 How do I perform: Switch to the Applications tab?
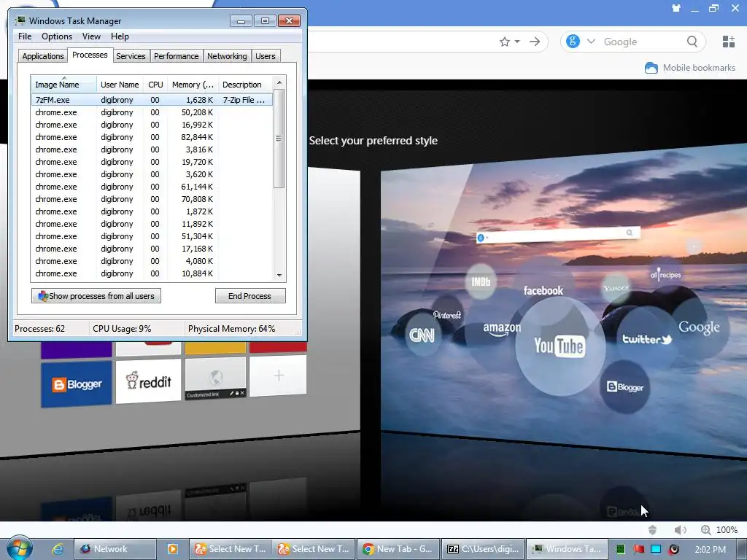43,56
